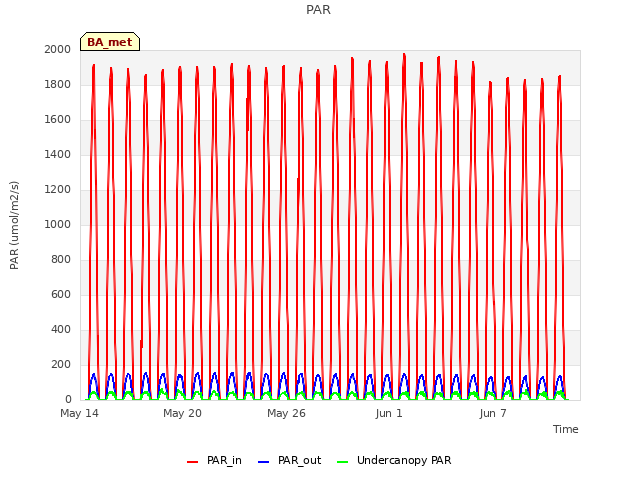Click the Time axis title

pyautogui.click(x=566, y=429)
